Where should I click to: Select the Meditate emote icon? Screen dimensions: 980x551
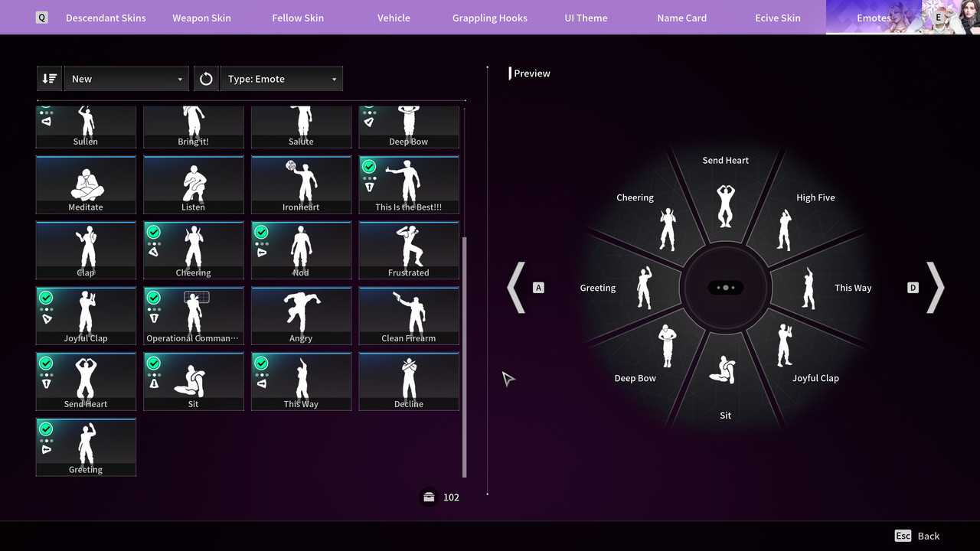click(86, 184)
